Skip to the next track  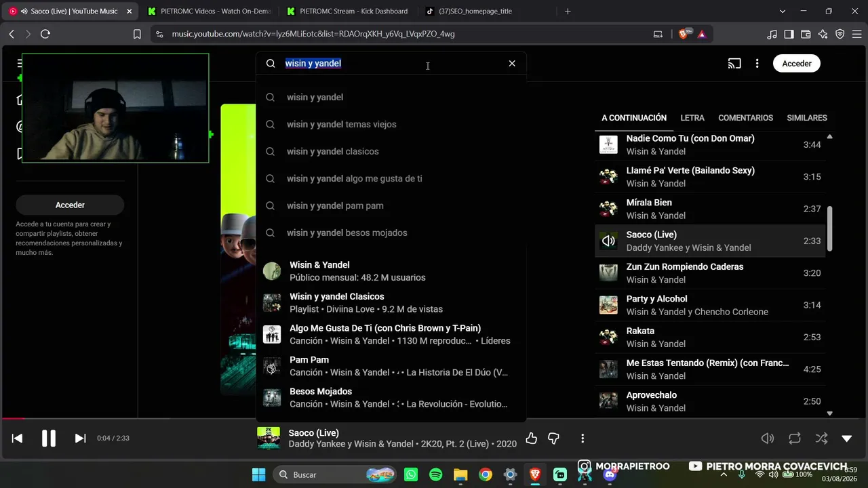[x=80, y=439]
